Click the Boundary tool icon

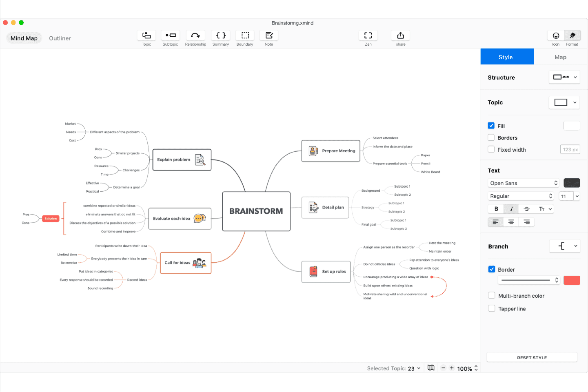tap(245, 35)
